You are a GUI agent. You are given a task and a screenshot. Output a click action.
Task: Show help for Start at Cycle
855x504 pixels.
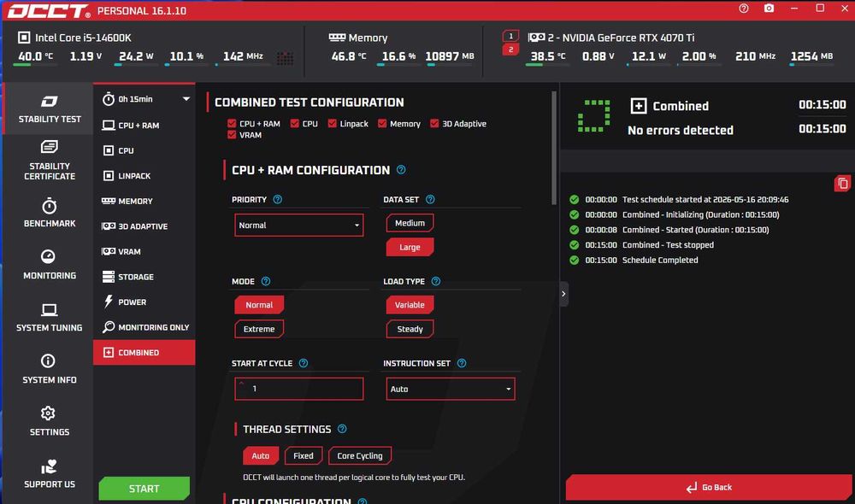click(304, 363)
